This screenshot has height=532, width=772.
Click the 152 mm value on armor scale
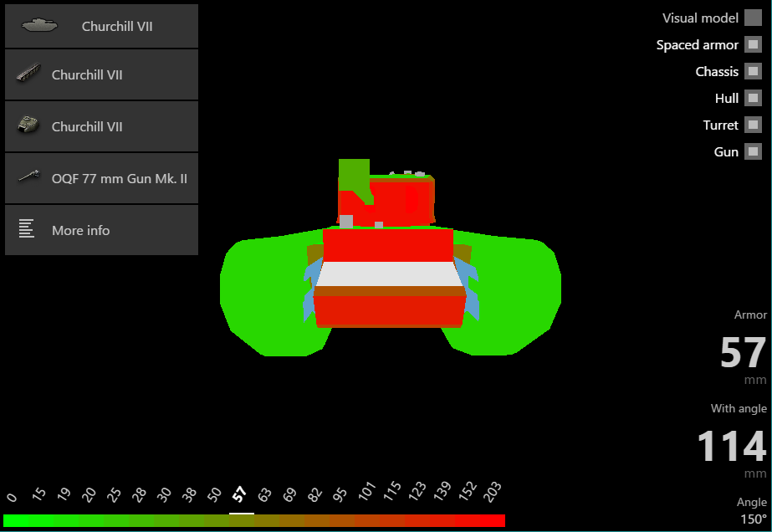468,491
